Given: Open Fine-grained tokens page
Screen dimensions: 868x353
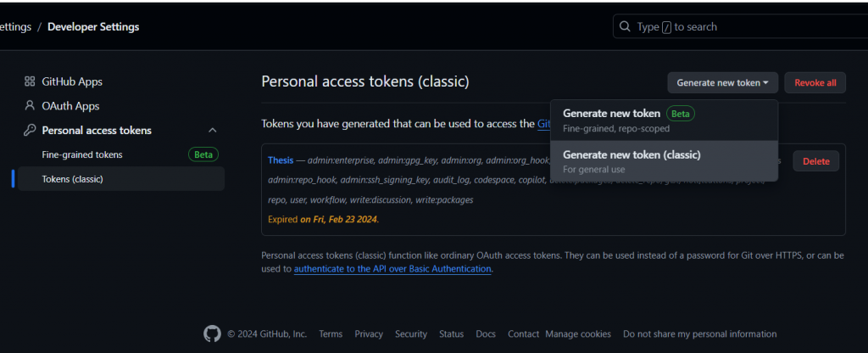Looking at the screenshot, I should click(x=82, y=155).
